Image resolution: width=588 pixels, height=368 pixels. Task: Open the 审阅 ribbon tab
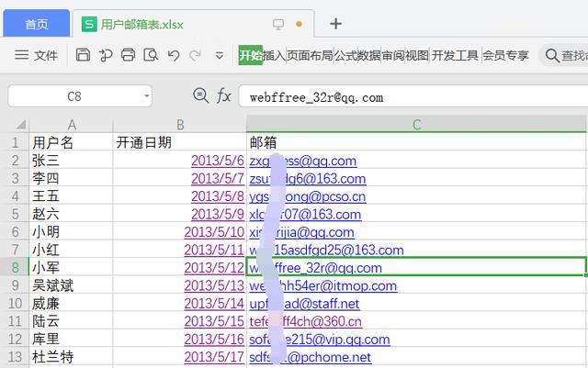pos(393,55)
